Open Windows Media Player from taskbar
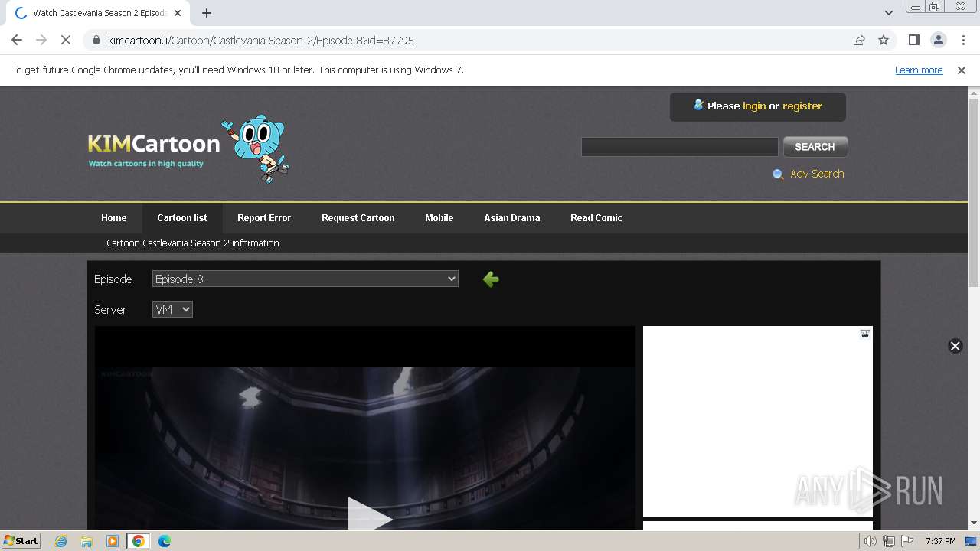980x551 pixels. [x=113, y=541]
